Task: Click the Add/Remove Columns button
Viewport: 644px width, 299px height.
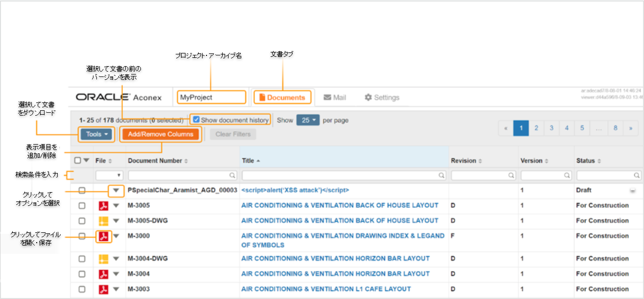Action: [x=161, y=134]
